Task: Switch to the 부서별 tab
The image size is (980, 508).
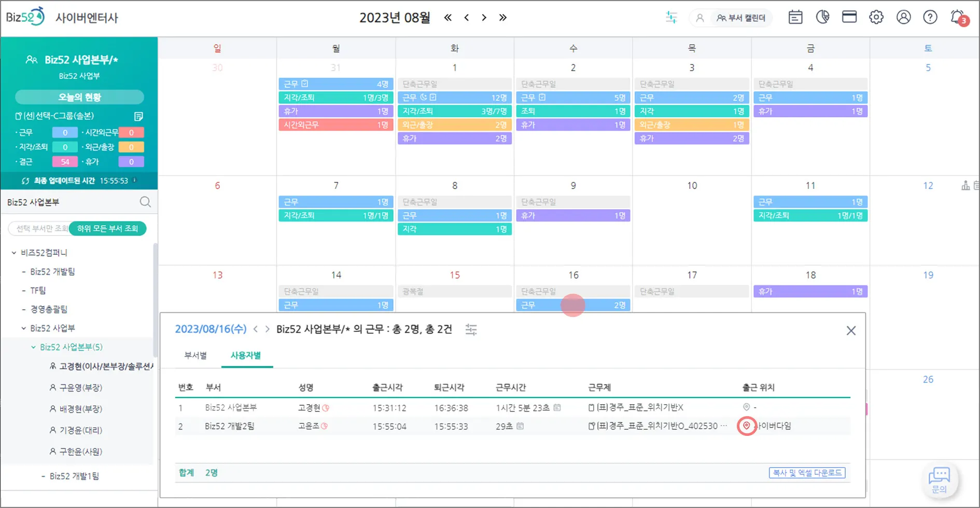Action: pos(195,355)
